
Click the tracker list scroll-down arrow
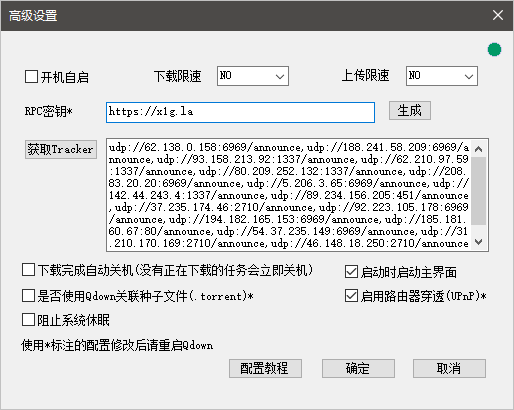click(479, 242)
